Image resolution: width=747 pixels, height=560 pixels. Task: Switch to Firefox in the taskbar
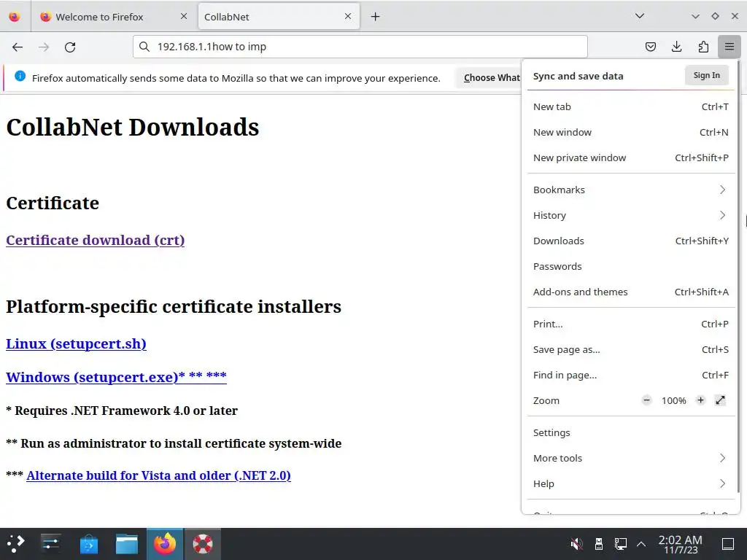pos(165,543)
